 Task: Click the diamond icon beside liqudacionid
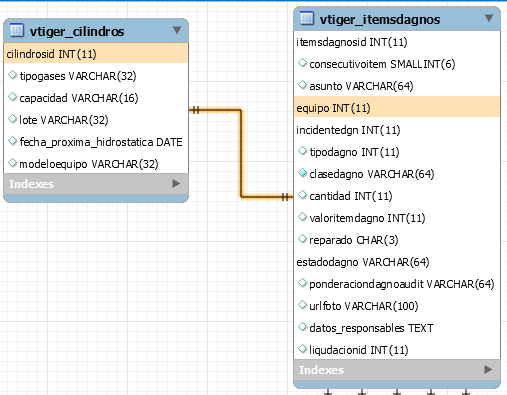pyautogui.click(x=302, y=349)
